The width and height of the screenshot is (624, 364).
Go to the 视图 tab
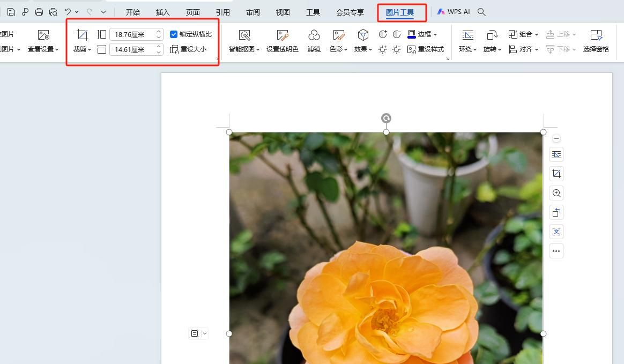(283, 12)
